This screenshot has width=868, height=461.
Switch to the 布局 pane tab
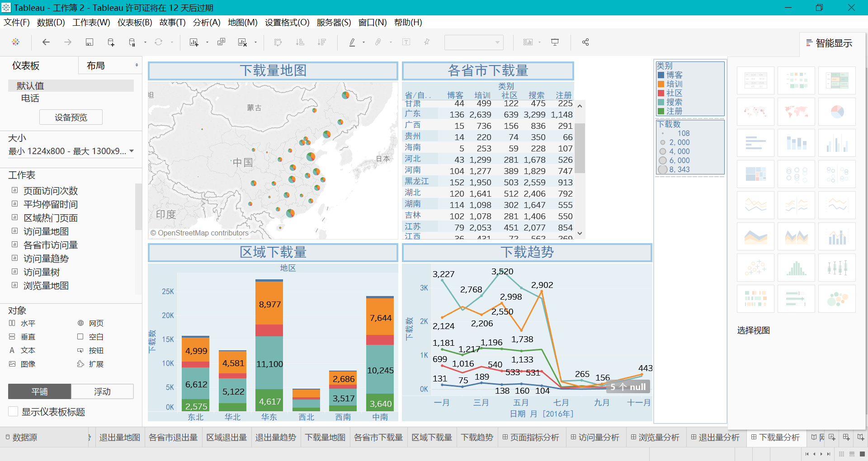96,66
